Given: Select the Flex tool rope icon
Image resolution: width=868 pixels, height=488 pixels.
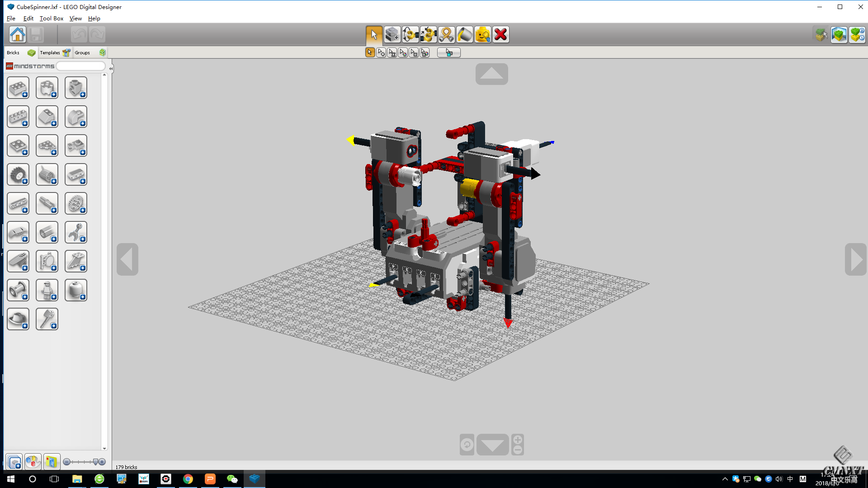Looking at the screenshot, I should (x=446, y=35).
